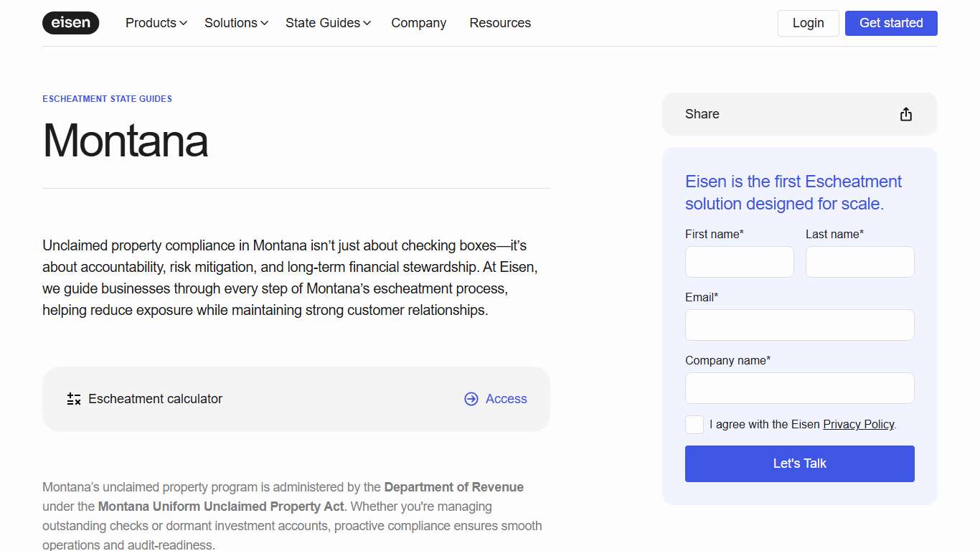
Task: Open the Resources menu item
Action: 500,23
